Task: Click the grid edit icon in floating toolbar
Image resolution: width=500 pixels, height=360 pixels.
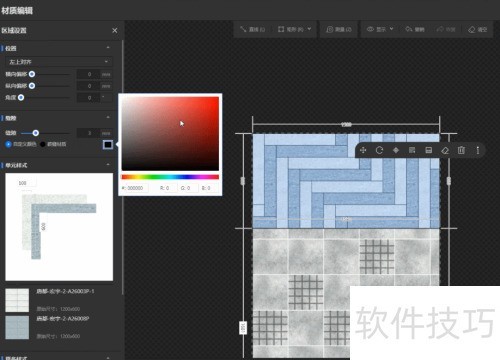Action: 412,150
